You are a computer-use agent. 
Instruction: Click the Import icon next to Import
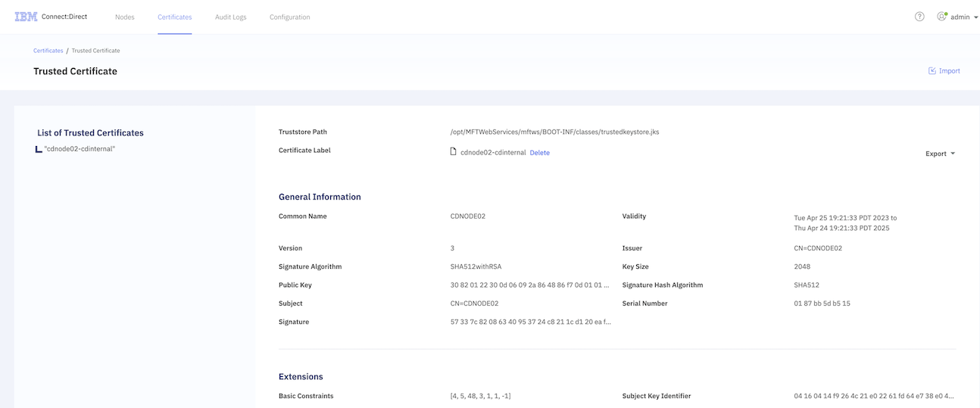click(932, 71)
